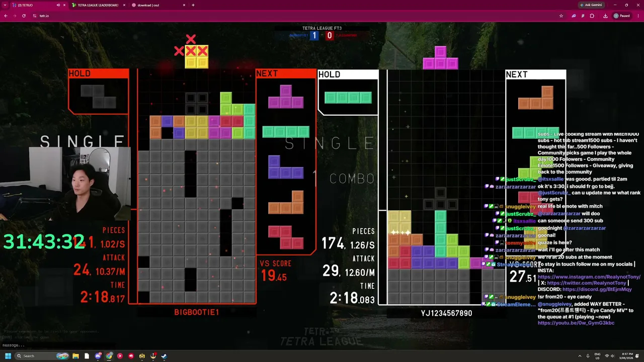Image resolution: width=644 pixels, height=362 pixels.
Task: Open Steam from the taskbar
Action: click(x=164, y=356)
